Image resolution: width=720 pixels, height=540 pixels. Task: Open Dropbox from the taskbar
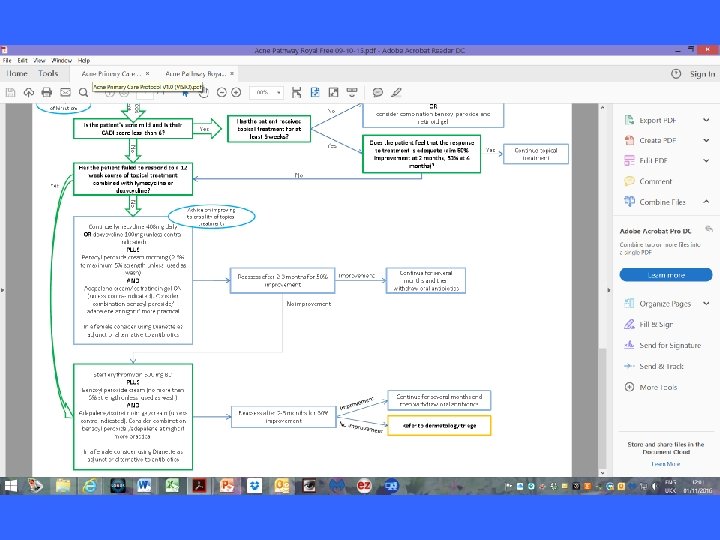click(x=254, y=486)
